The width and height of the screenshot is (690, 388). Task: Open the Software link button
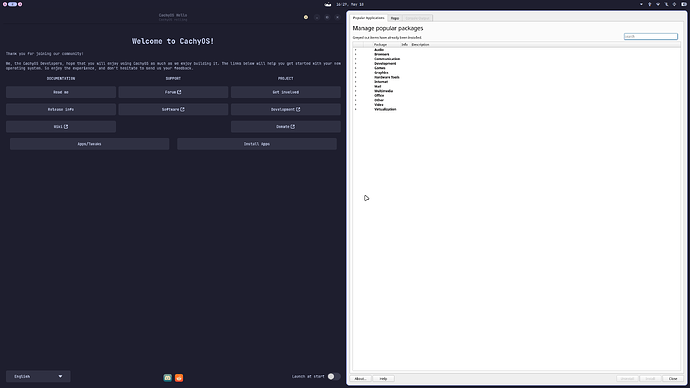pyautogui.click(x=173, y=110)
